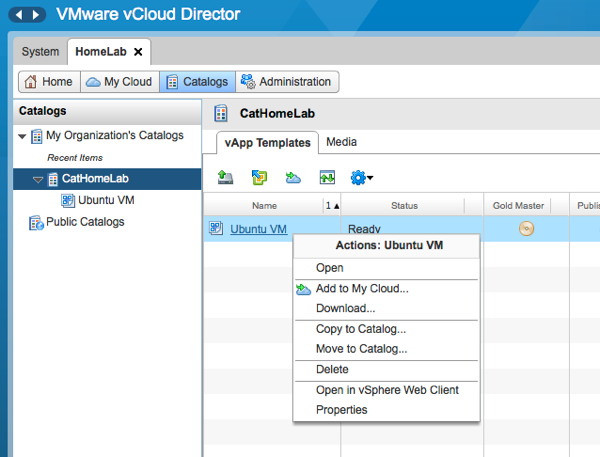600x457 pixels.
Task: Click the upload vApp template icon
Action: (x=225, y=178)
